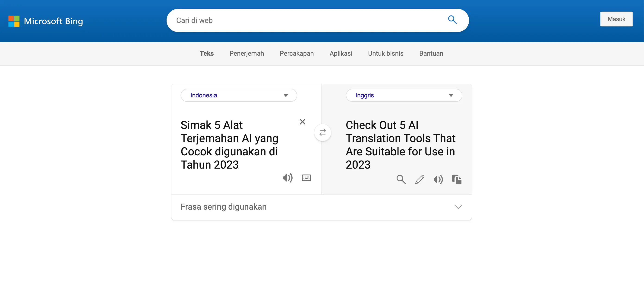The image size is (644, 301).
Task: Go to the Percakapan tab
Action: point(297,54)
